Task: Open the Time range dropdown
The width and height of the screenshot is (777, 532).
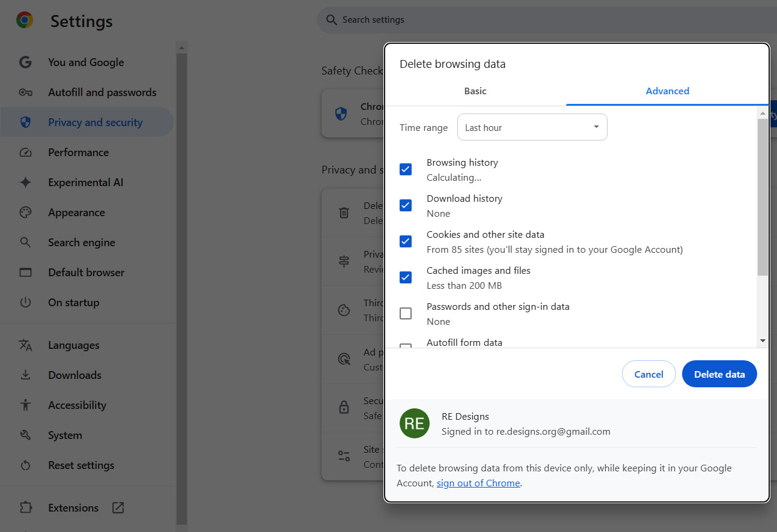Action: (x=532, y=127)
